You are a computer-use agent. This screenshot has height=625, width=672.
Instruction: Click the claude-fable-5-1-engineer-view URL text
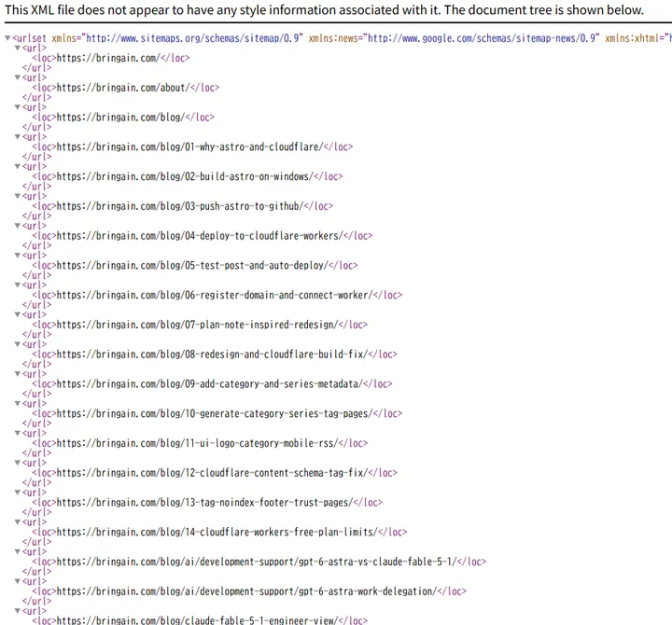click(197, 620)
